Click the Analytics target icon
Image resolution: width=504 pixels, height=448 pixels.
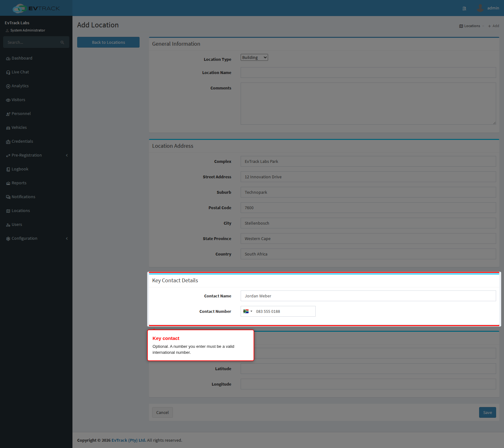(x=8, y=86)
